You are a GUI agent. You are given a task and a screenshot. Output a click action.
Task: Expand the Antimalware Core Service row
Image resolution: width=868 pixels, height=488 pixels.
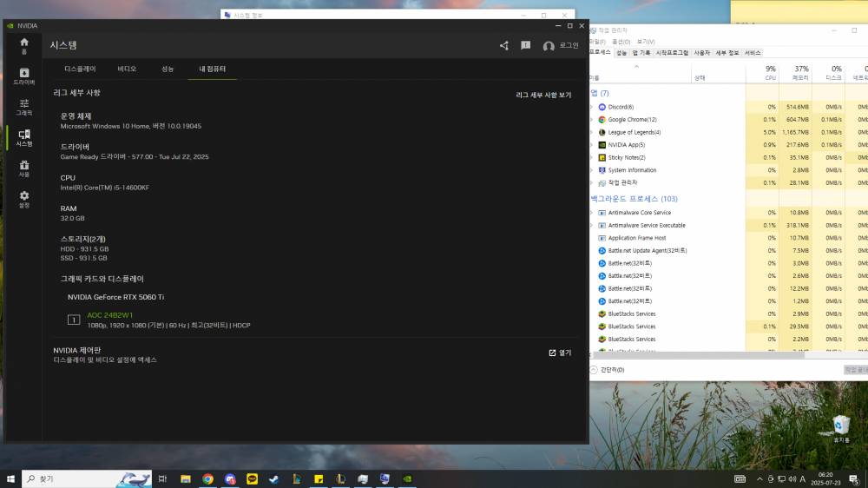[x=592, y=213]
